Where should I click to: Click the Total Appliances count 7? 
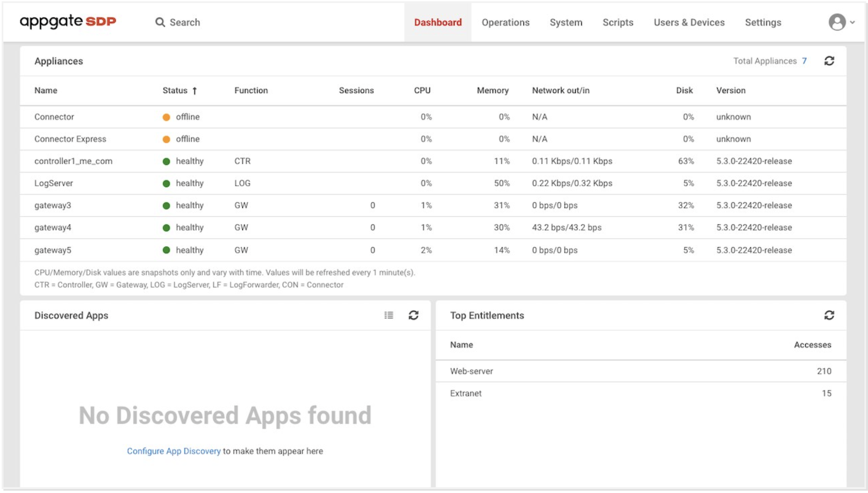(x=804, y=61)
